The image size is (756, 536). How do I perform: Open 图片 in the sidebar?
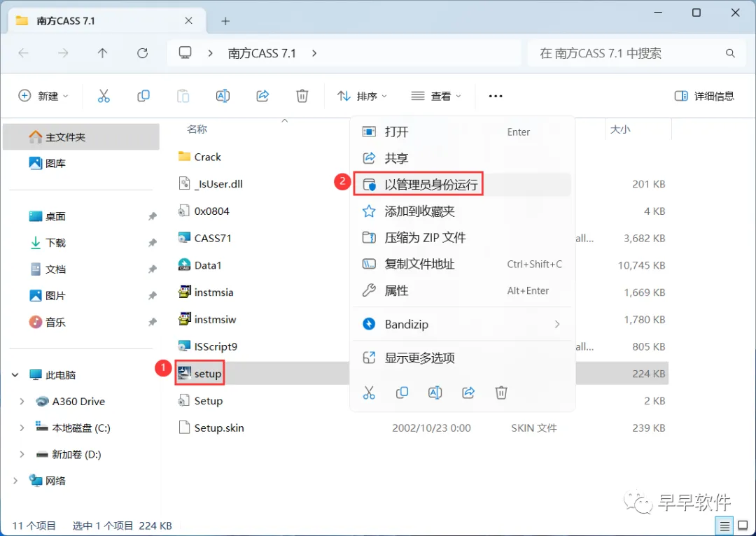click(x=81, y=295)
